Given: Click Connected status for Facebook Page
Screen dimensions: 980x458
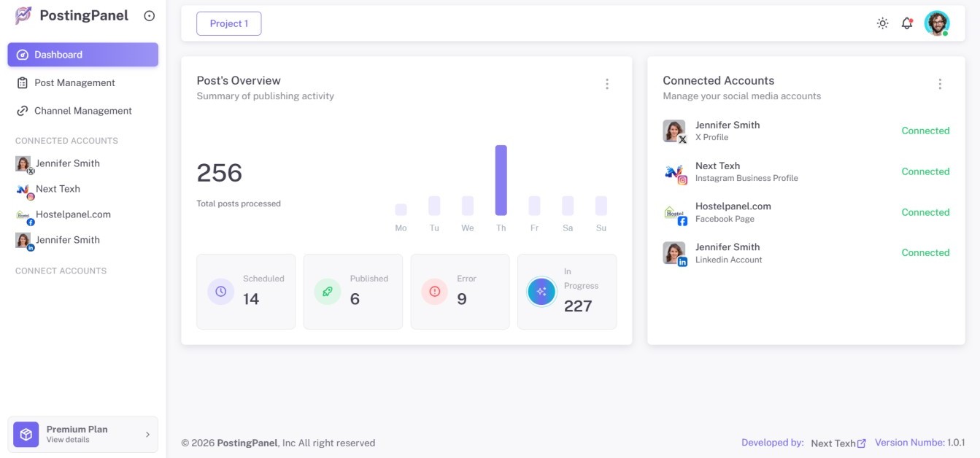Looking at the screenshot, I should (x=925, y=212).
